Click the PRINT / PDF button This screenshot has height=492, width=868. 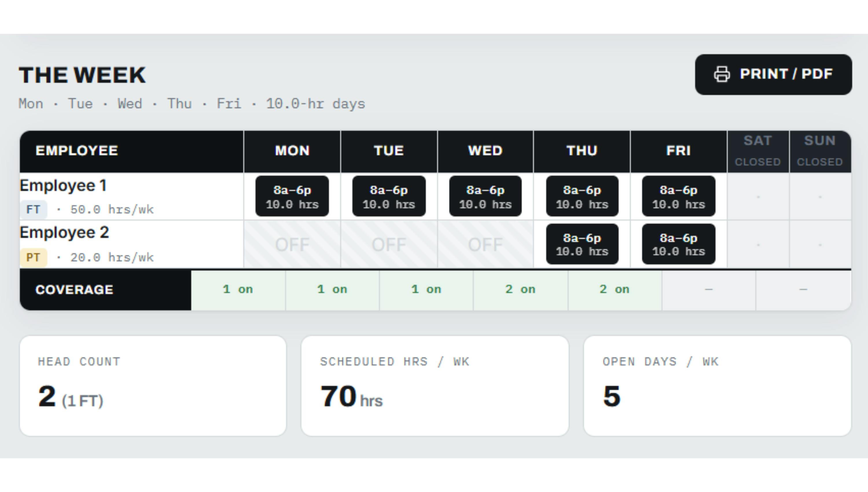[x=773, y=74]
